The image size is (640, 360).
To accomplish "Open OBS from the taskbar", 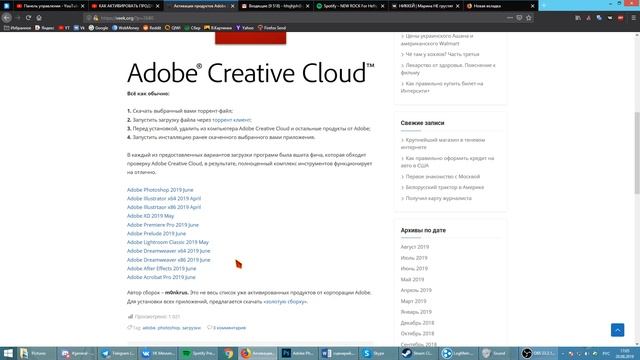I will (x=538, y=353).
